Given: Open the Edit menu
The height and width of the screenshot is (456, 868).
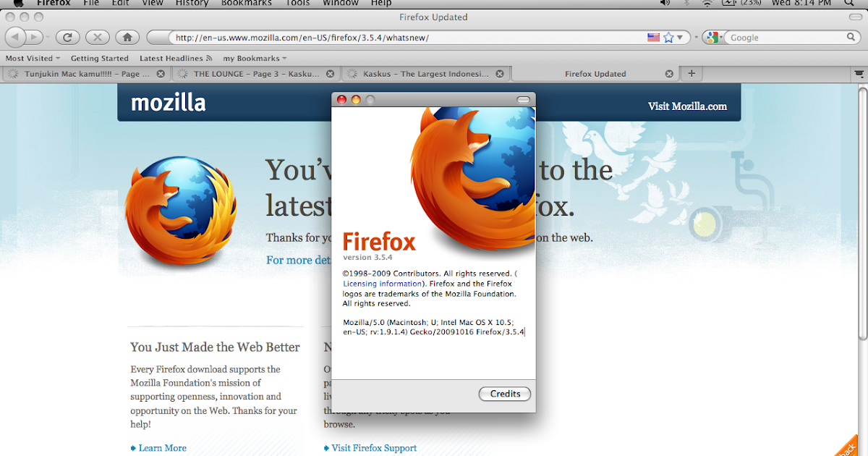Looking at the screenshot, I should (x=121, y=3).
